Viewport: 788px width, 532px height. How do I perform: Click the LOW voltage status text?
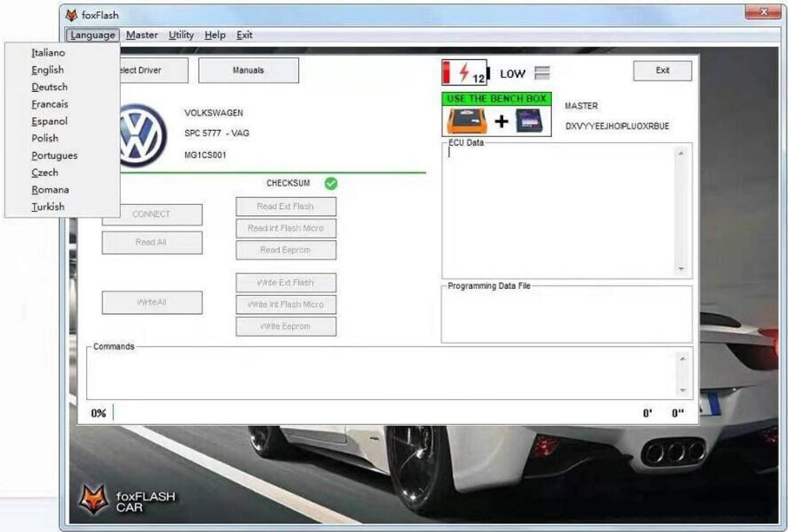pyautogui.click(x=512, y=74)
